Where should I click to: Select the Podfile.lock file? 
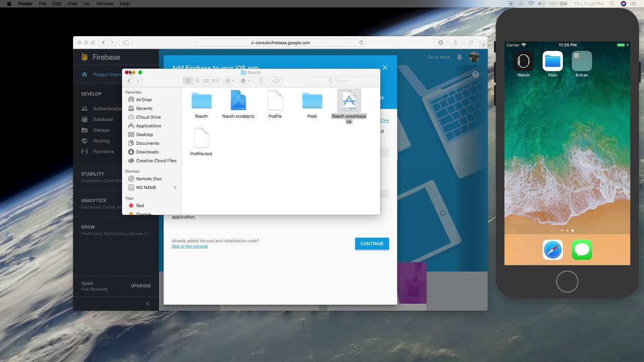coord(201,138)
